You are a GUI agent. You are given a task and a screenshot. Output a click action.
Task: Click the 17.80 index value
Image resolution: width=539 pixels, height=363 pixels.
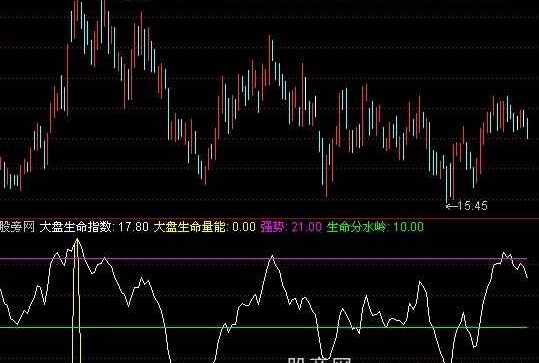coord(133,227)
